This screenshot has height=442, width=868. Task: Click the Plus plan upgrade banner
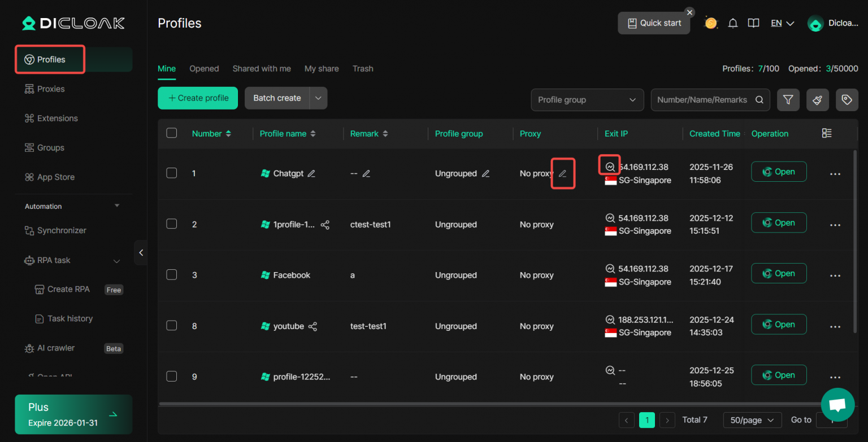pos(73,414)
